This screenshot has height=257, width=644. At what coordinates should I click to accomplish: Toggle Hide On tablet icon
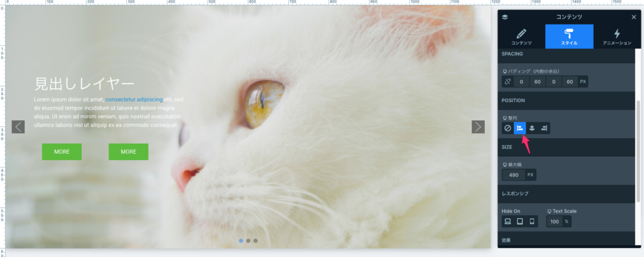519,221
